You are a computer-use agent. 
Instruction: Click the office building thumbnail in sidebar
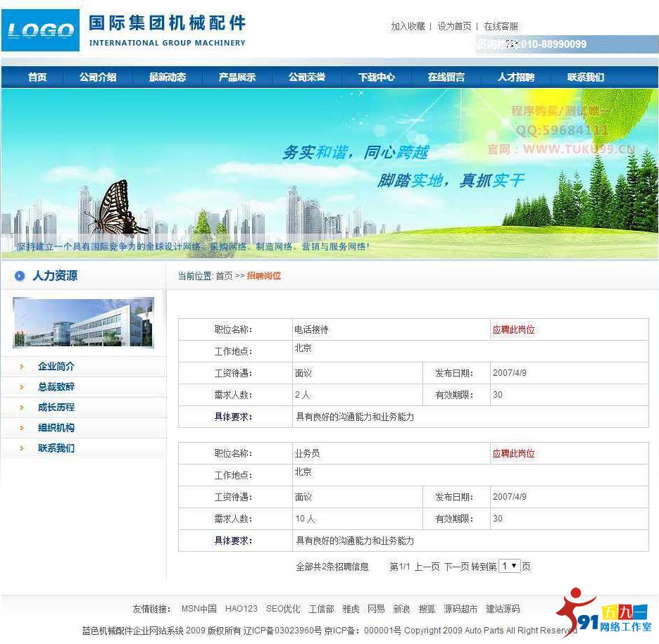point(83,322)
